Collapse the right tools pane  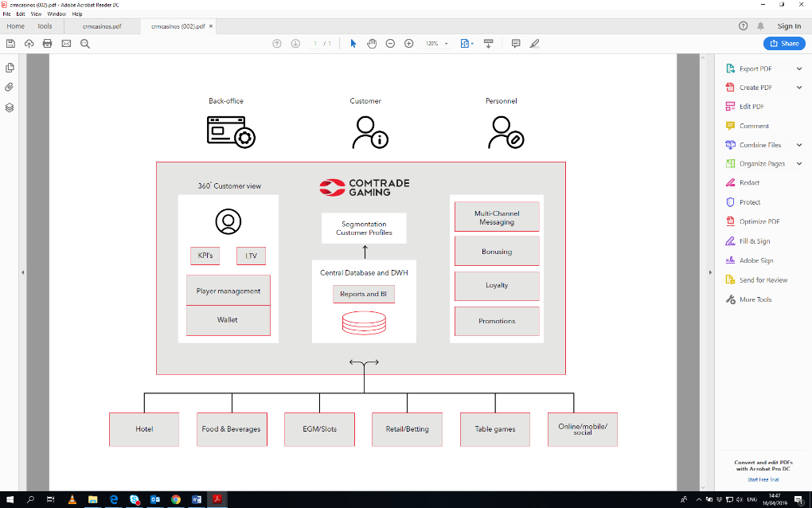point(709,273)
